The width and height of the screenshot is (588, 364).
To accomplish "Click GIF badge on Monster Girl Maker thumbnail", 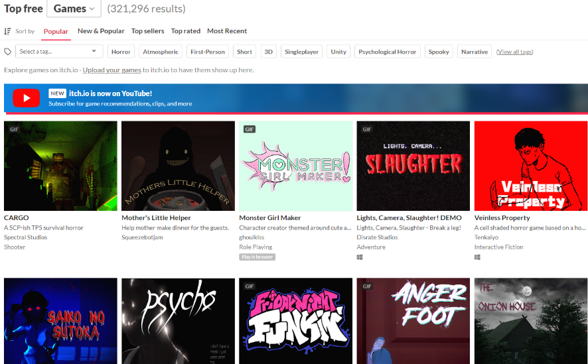I will pyautogui.click(x=250, y=129).
